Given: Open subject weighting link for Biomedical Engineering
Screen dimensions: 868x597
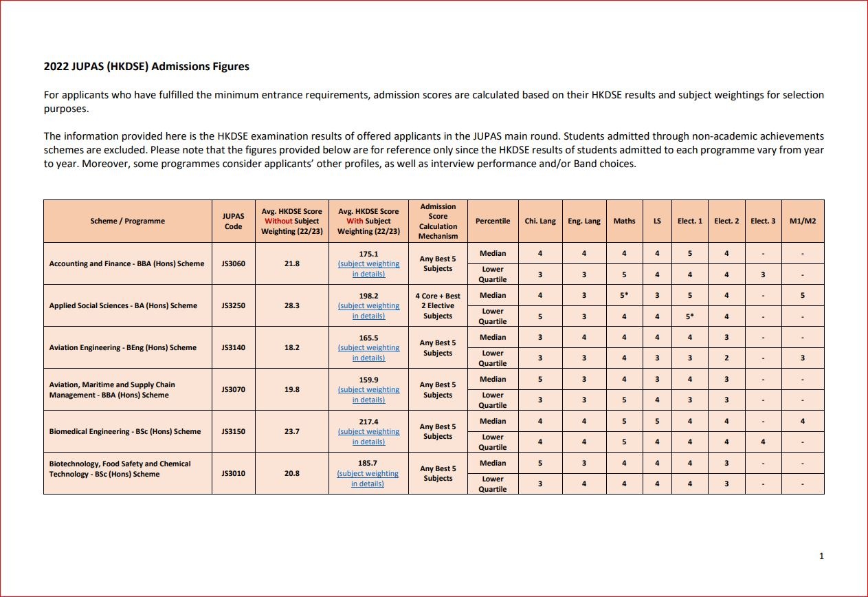Looking at the screenshot, I should click(x=368, y=437).
